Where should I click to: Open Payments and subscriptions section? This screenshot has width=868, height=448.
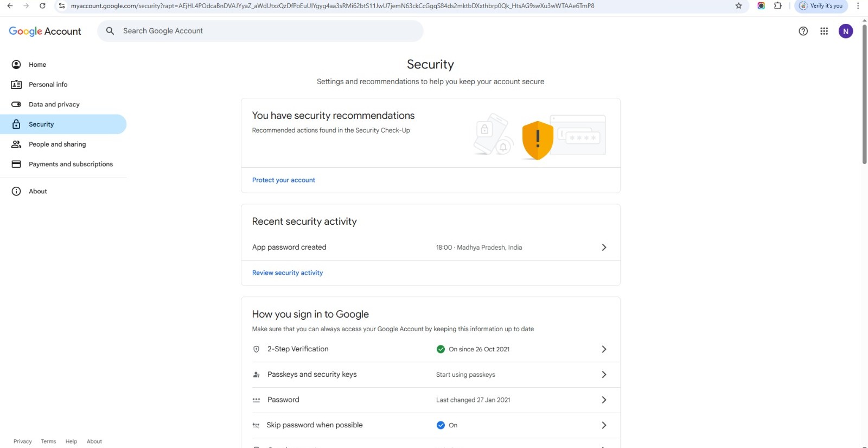pyautogui.click(x=63, y=164)
